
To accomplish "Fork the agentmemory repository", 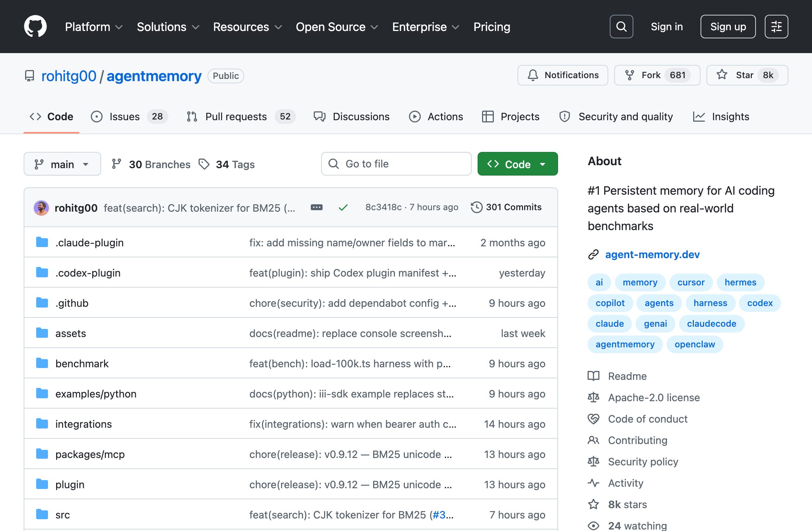I will [657, 75].
